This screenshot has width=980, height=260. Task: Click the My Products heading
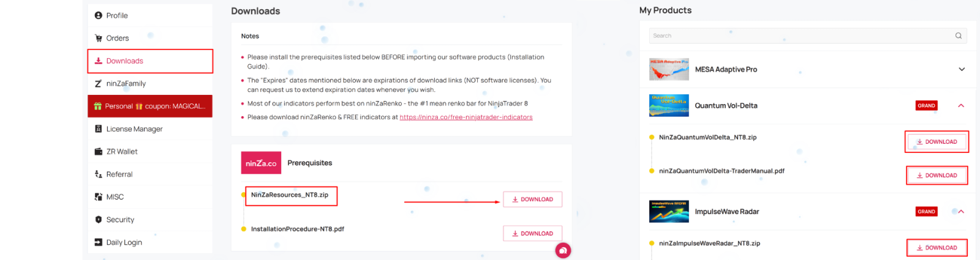tap(665, 10)
